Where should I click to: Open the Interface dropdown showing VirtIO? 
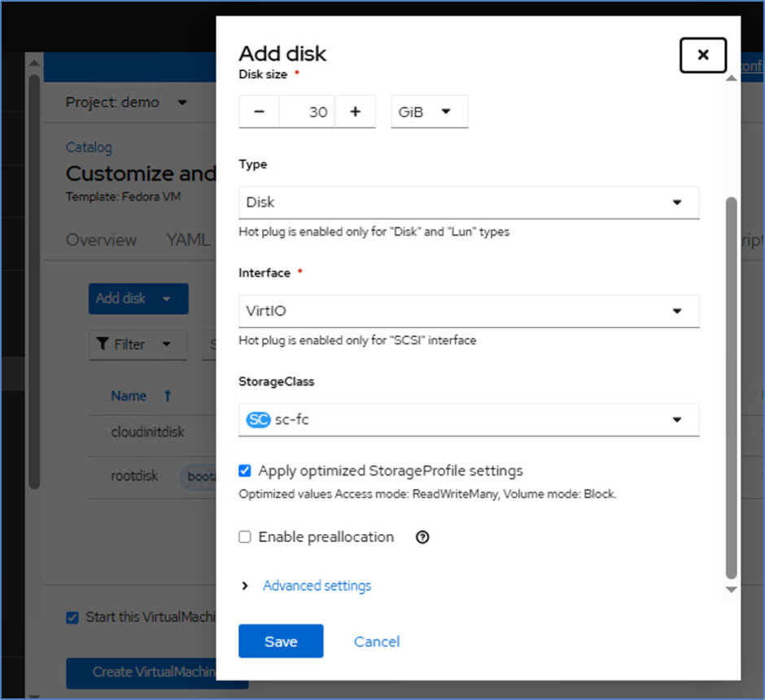point(468,311)
